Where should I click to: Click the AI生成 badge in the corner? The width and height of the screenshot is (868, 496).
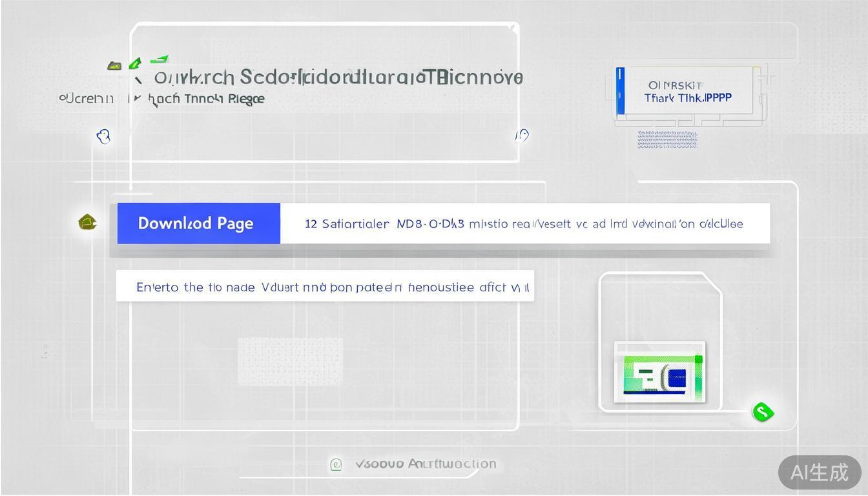click(819, 472)
